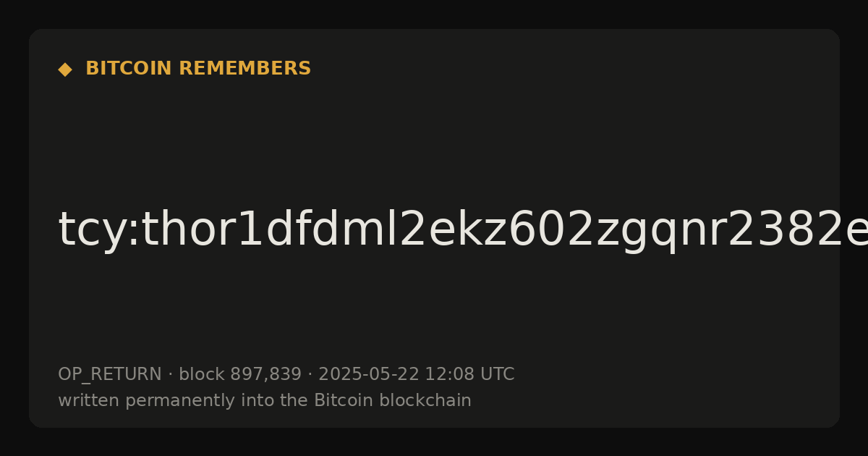Screen dimensions: 868x456
Task: Click the dot separator before the date
Action: (x=310, y=375)
